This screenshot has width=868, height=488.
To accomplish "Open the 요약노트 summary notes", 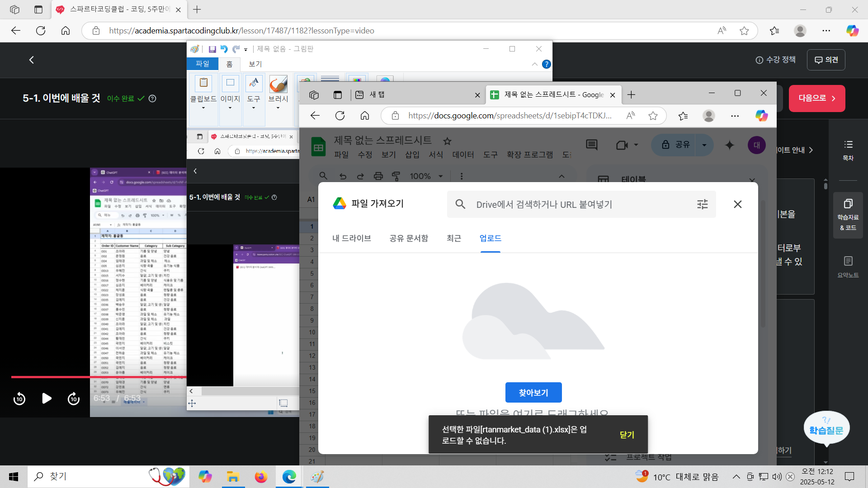I will [x=848, y=267].
